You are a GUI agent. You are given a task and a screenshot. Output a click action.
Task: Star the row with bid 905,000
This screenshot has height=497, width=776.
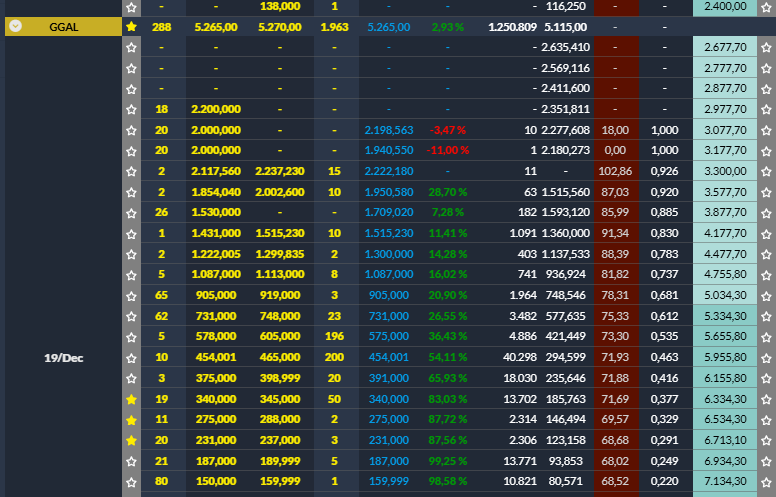pos(131,296)
